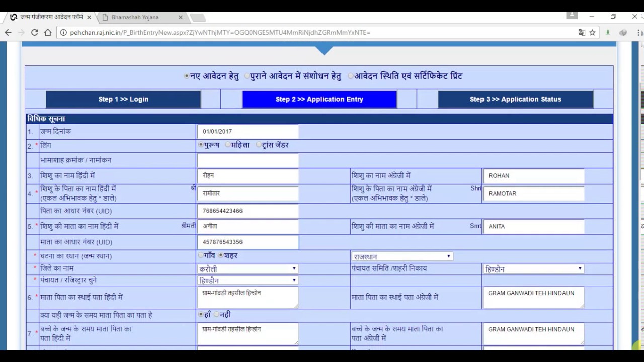644x362 pixels.
Task: Click the site info icon in address bar
Action: (x=63, y=32)
